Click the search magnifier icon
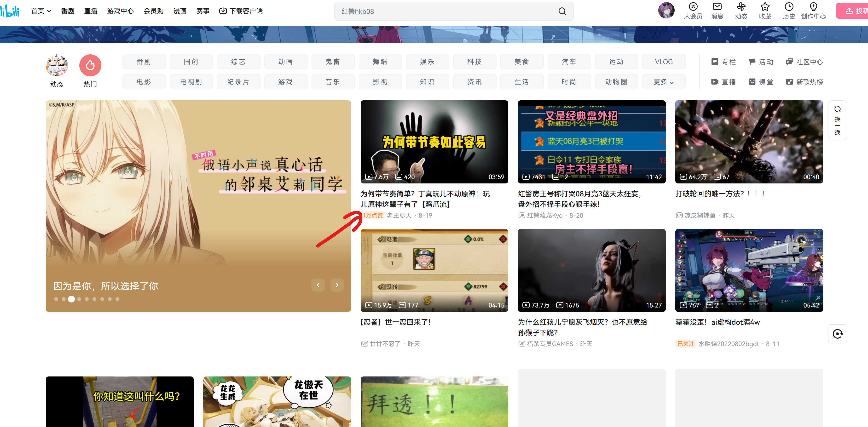The image size is (868, 427). (562, 11)
